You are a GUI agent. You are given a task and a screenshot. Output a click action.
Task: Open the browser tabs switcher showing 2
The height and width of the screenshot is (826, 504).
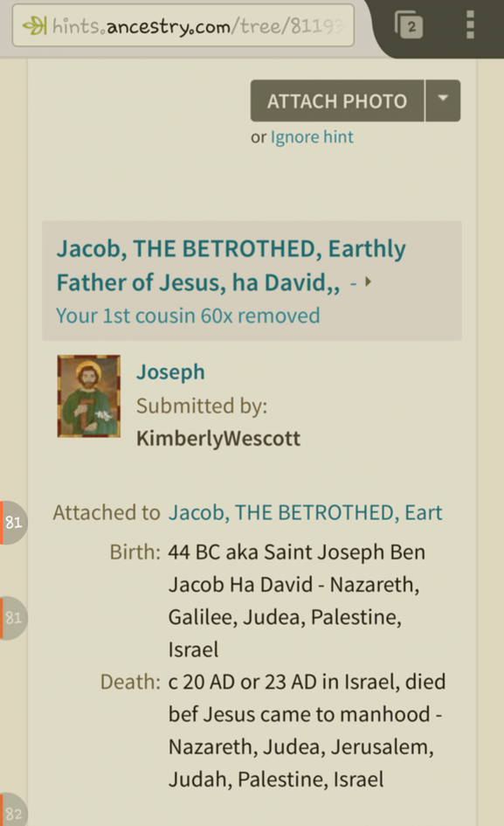coord(409,25)
